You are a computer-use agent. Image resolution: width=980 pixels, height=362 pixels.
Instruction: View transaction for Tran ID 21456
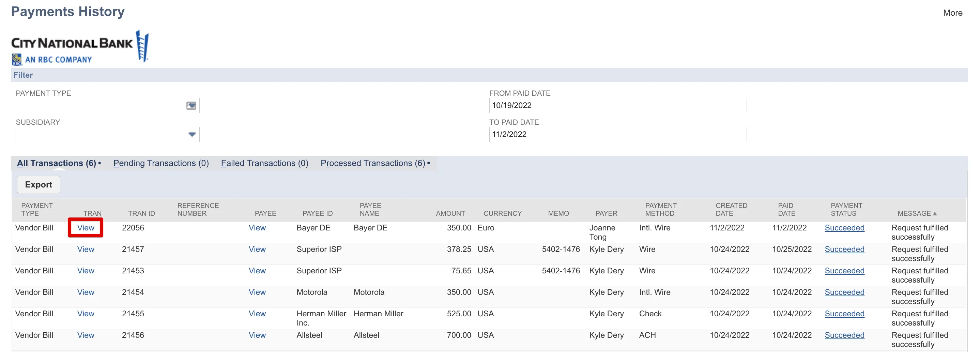pos(86,335)
